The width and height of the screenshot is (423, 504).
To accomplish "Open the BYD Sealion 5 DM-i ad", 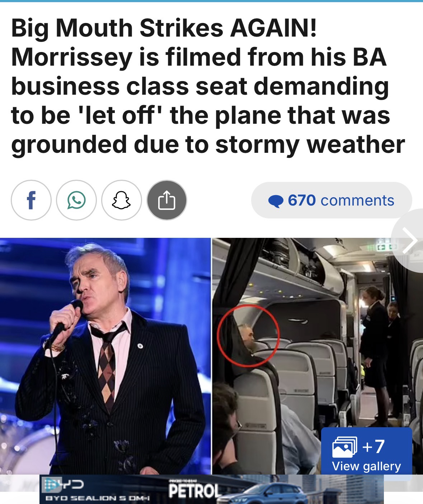I will pyautogui.click(x=212, y=489).
